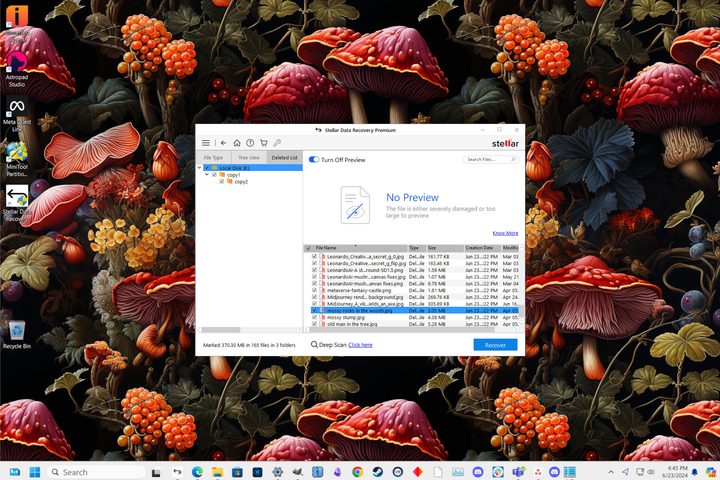
Task: Uncheck the mossy stump.jpg checkbox
Action: click(x=315, y=317)
